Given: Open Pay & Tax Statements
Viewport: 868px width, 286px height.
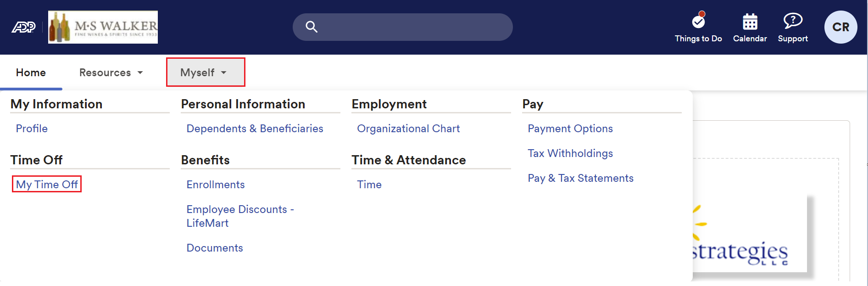Looking at the screenshot, I should tap(580, 178).
